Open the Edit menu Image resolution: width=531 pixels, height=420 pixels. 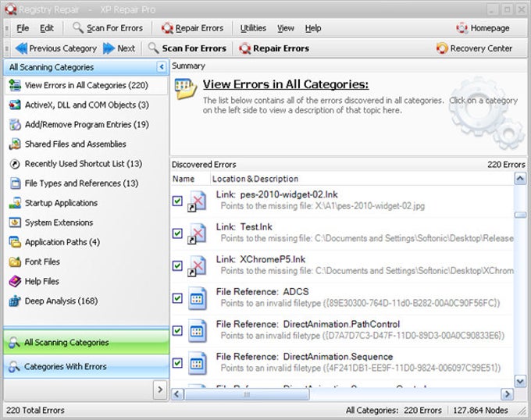point(47,28)
